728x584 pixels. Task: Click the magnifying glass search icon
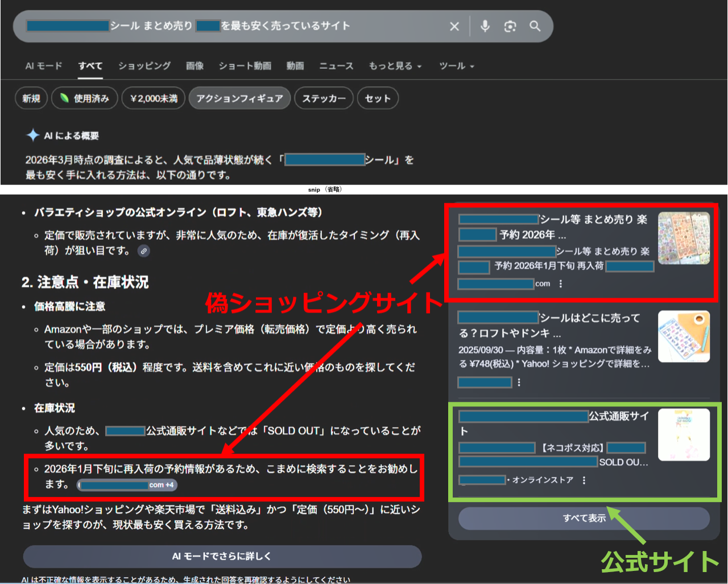[x=535, y=26]
